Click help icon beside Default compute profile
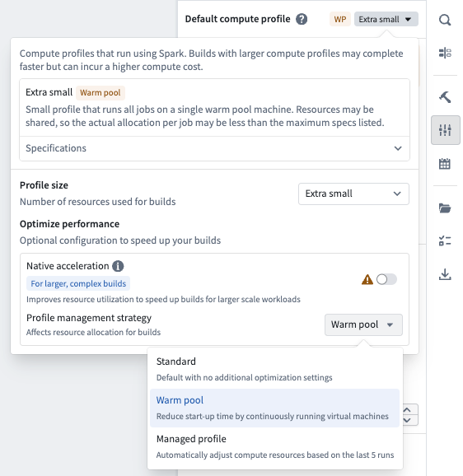Image resolution: width=463 pixels, height=476 pixels. [x=302, y=19]
